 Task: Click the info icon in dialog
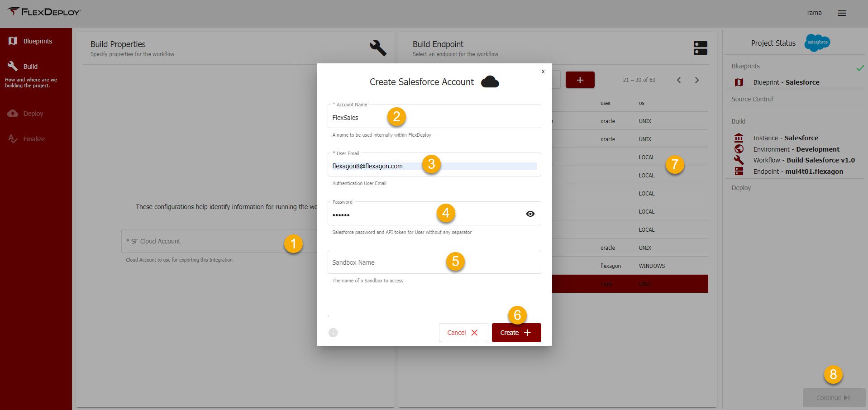[x=333, y=333]
